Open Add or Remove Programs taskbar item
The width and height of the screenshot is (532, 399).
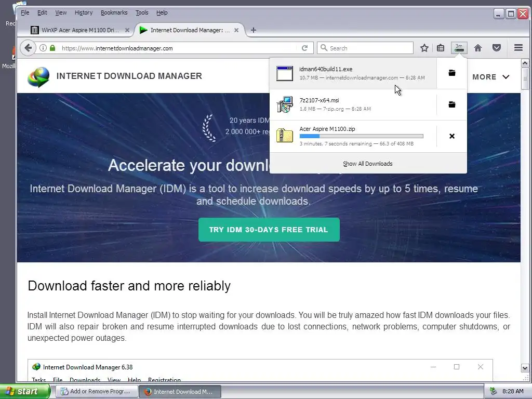[97, 391]
